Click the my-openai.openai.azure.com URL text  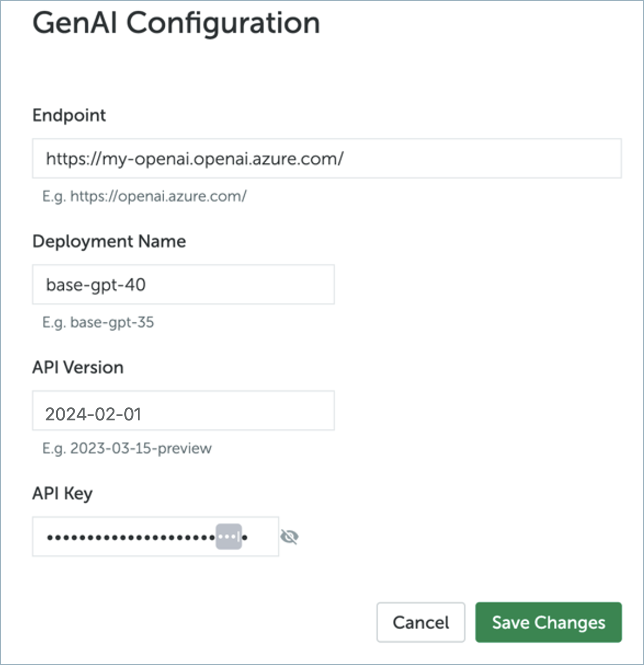[195, 159]
